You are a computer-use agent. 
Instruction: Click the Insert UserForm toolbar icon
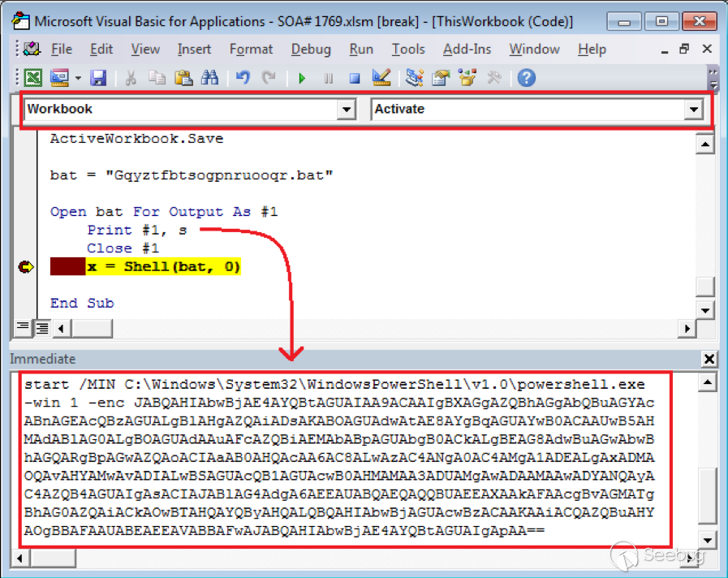coord(60,78)
